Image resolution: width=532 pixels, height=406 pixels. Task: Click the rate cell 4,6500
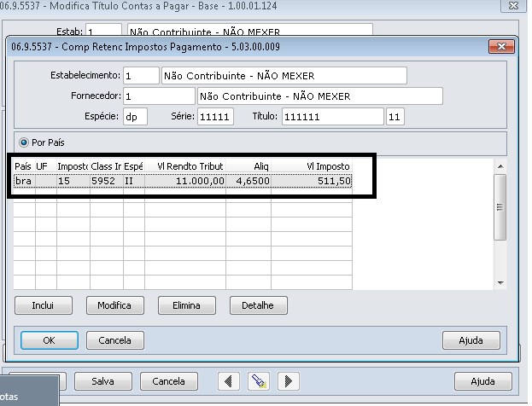click(x=248, y=181)
